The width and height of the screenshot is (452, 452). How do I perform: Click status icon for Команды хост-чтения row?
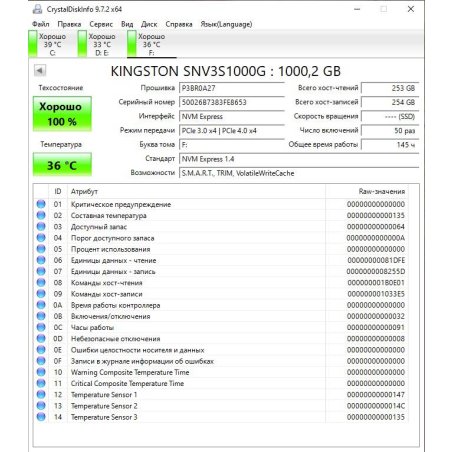pyautogui.click(x=41, y=283)
